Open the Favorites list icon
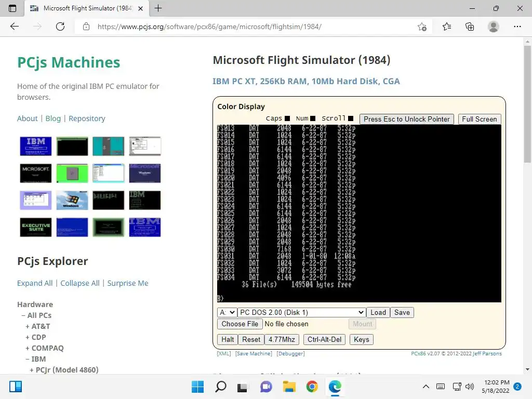Image resolution: width=532 pixels, height=399 pixels. pos(447,26)
